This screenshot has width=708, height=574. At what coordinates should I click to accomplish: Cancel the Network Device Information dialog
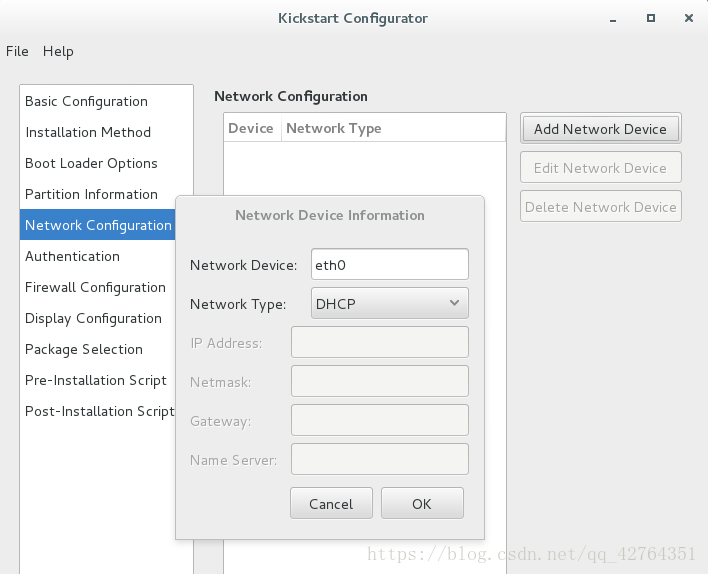(x=331, y=503)
